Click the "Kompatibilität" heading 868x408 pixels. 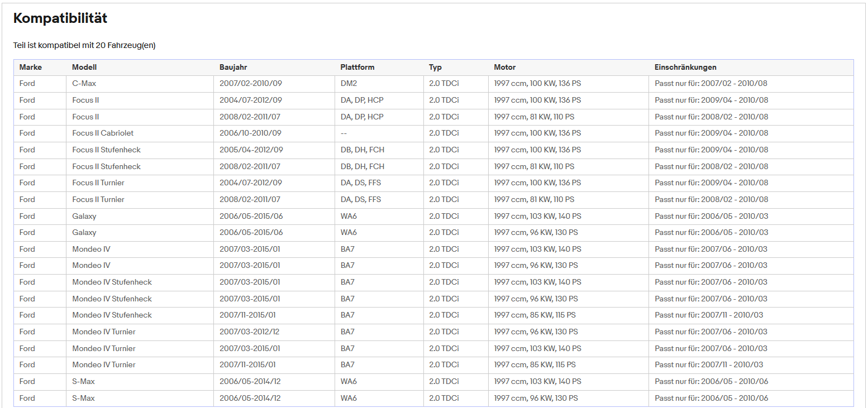tap(60, 18)
